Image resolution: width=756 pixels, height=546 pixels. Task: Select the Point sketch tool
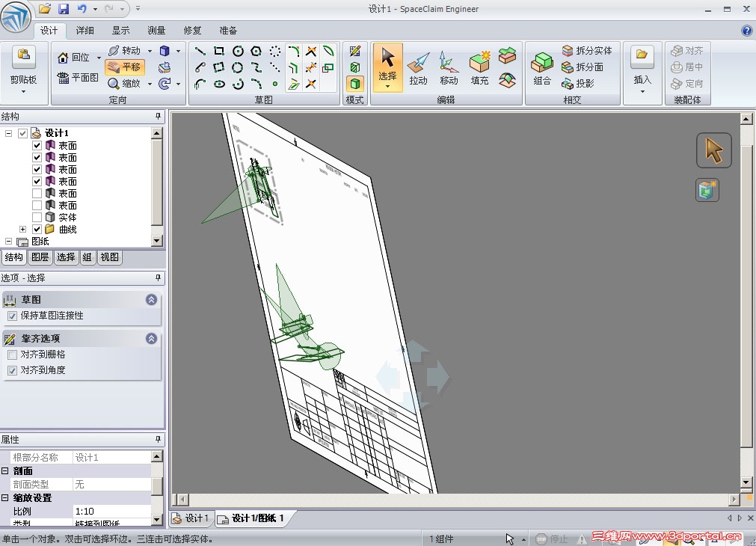[x=275, y=84]
